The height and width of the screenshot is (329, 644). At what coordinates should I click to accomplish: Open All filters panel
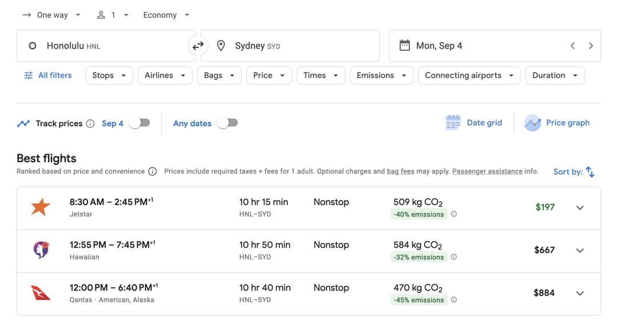48,75
